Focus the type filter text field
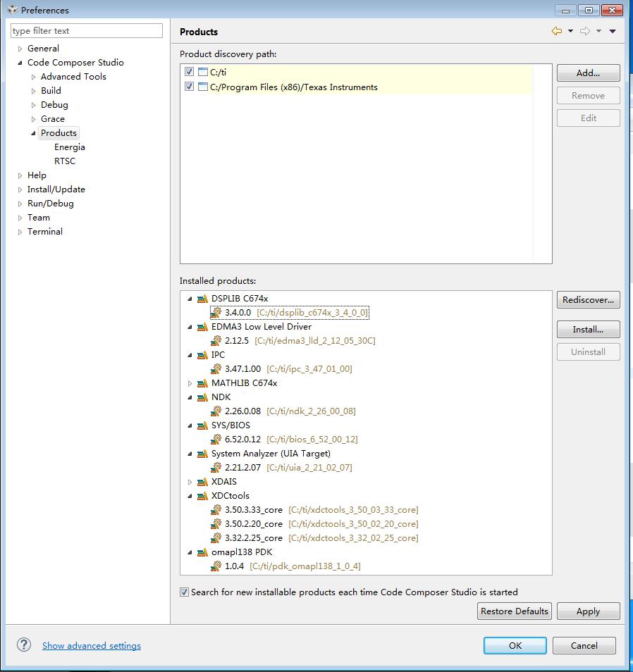Image resolution: width=633 pixels, height=672 pixels. (x=87, y=31)
